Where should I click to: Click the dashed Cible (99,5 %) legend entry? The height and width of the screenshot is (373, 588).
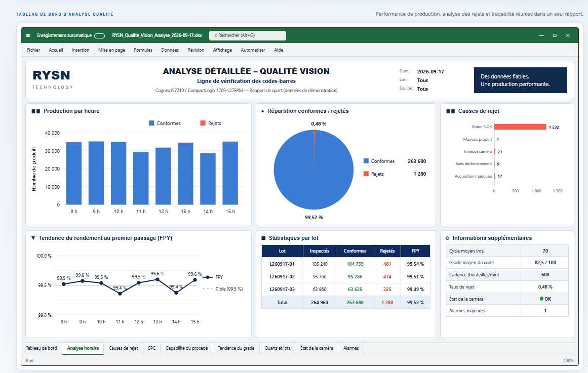[x=222, y=288]
